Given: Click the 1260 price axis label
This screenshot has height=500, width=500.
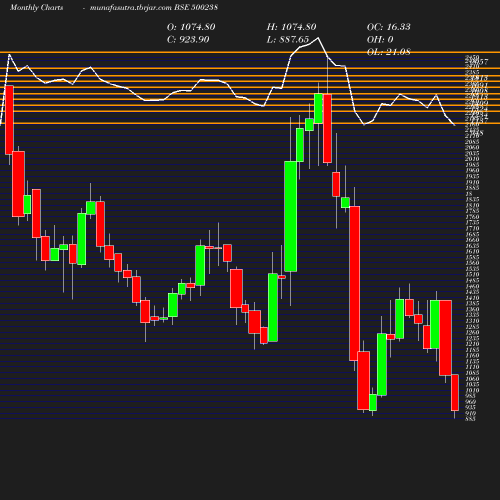Looking at the screenshot, I should click(x=472, y=332).
